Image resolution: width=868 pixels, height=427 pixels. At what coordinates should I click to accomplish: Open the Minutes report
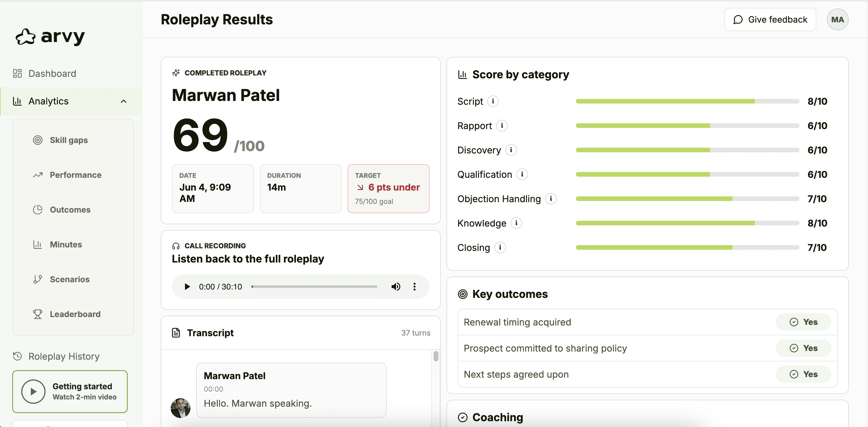pyautogui.click(x=66, y=245)
